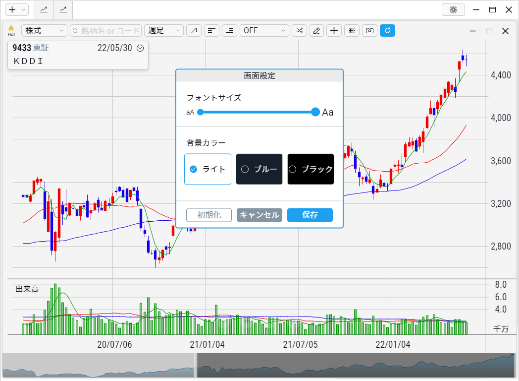Expand the arrow next to the plus button
Screen dimensions: 519x381
(x=23, y=10)
